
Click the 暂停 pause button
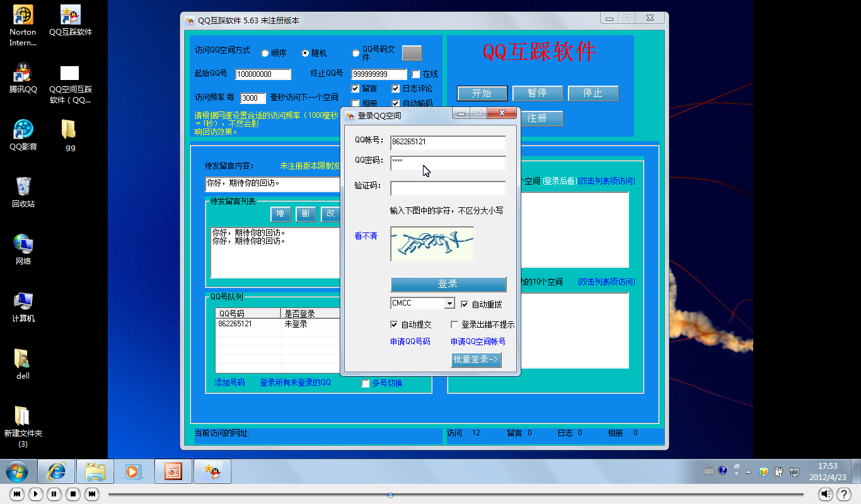click(537, 93)
